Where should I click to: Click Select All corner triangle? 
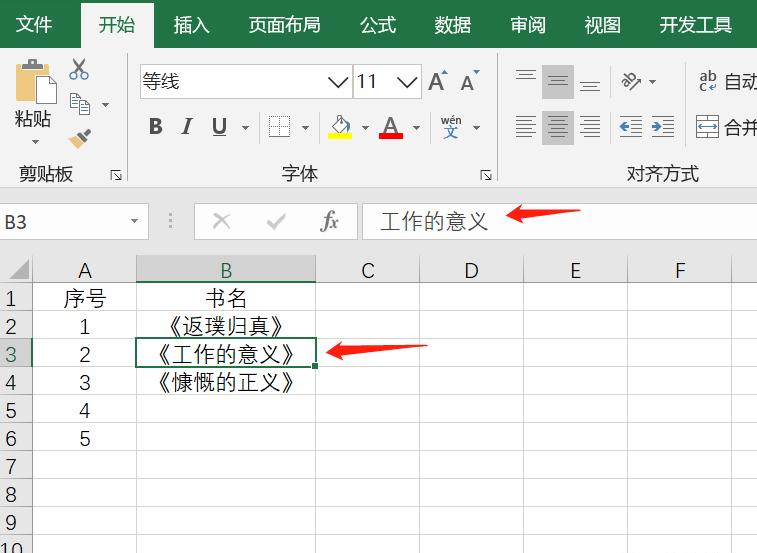click(x=19, y=269)
